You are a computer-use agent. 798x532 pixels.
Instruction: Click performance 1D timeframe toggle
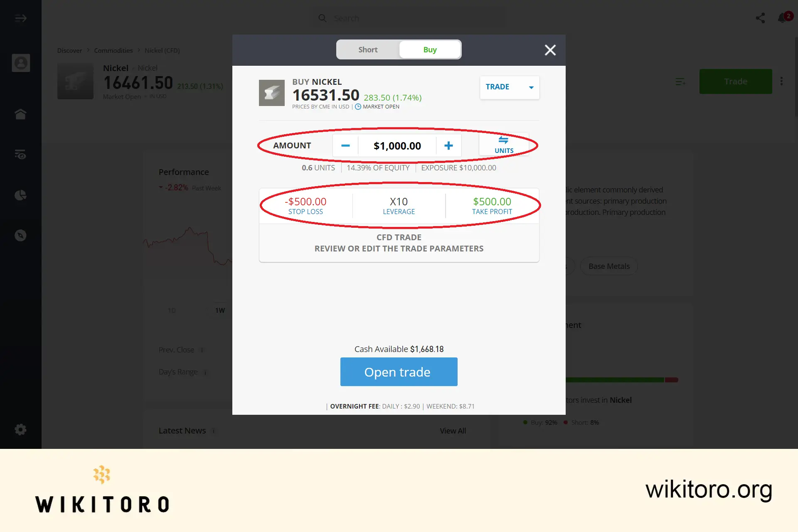[x=172, y=309]
